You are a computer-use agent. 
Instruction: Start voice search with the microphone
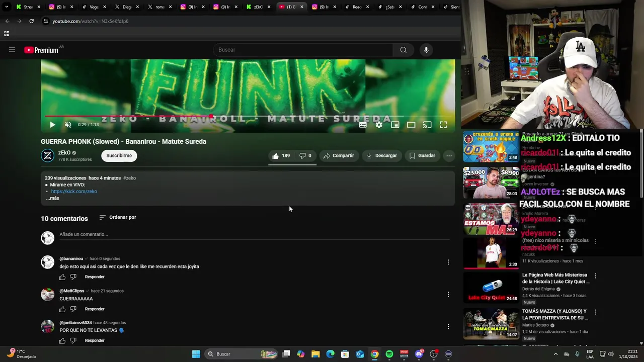[x=426, y=50]
